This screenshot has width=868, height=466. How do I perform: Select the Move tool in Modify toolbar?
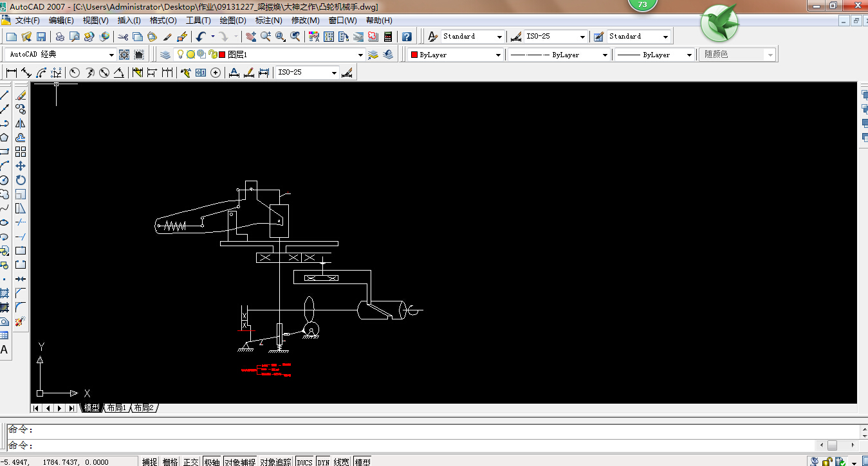[21, 166]
